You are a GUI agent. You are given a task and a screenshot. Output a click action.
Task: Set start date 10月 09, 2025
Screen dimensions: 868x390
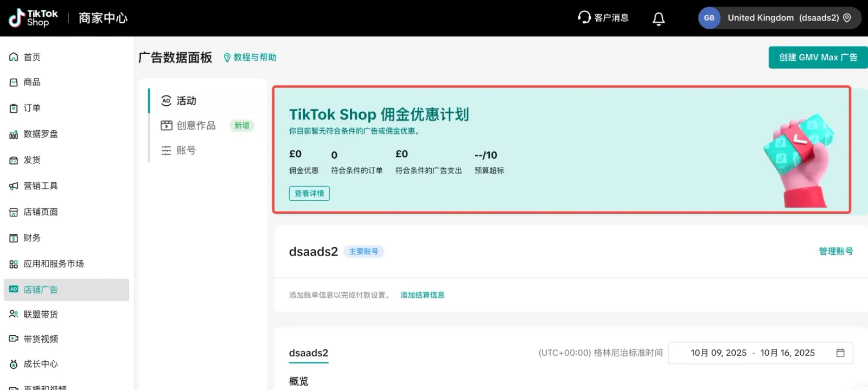pyautogui.click(x=718, y=353)
